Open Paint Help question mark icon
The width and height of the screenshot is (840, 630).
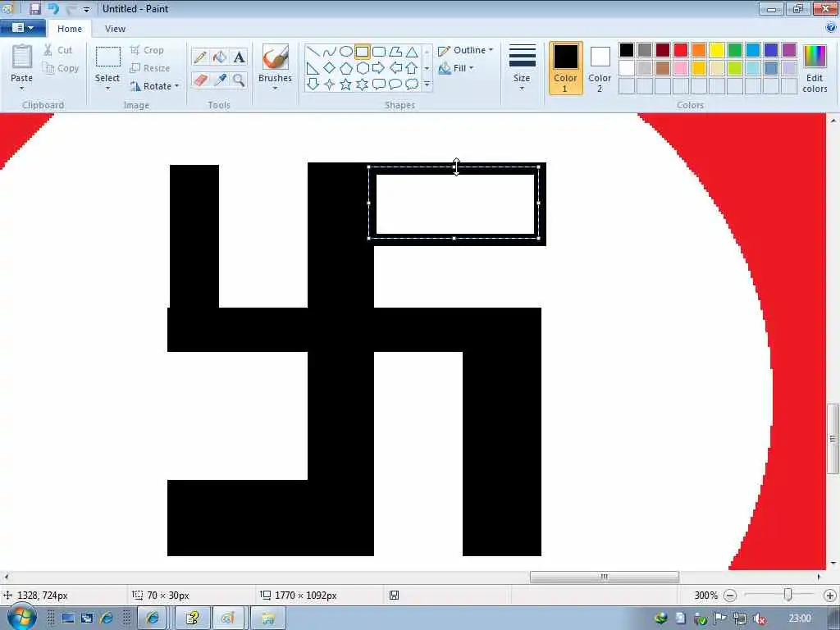[831, 28]
